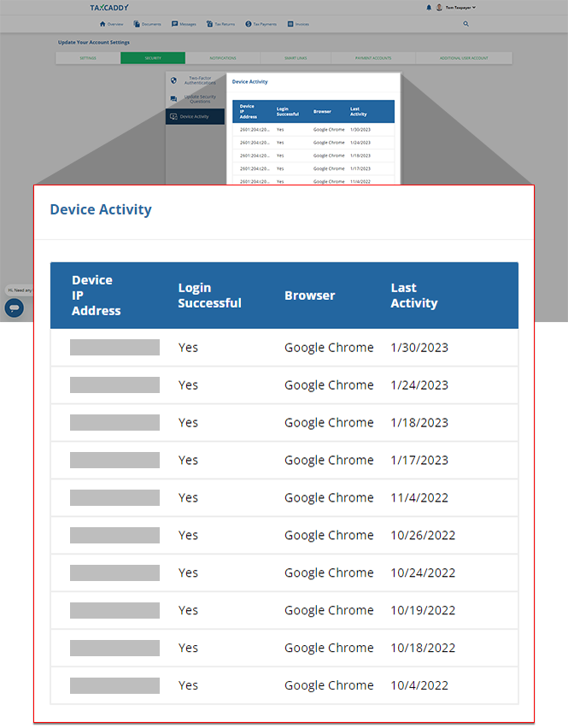568x728 pixels.
Task: Click the 10/4/2022 last activity date
Action: (419, 686)
